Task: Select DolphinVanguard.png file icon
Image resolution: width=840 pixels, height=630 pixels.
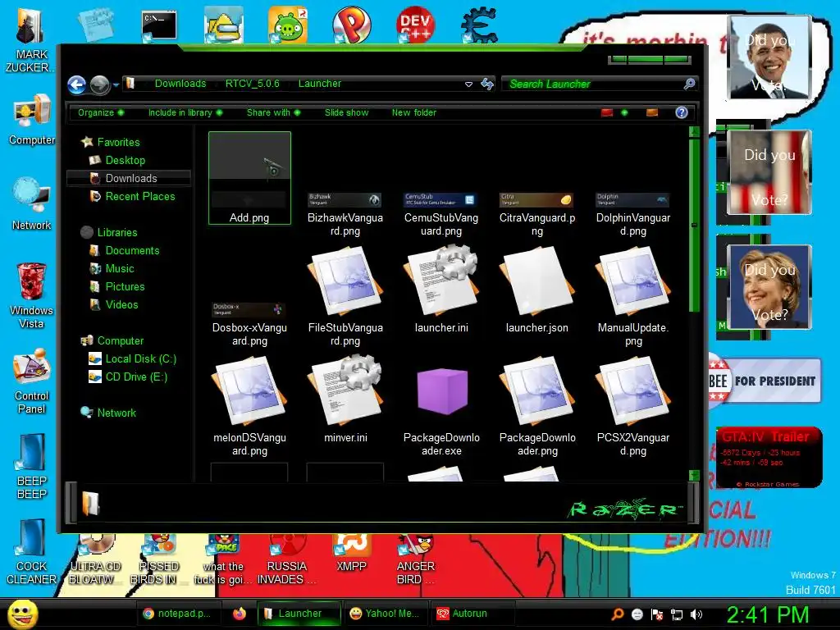Action: pos(632,200)
